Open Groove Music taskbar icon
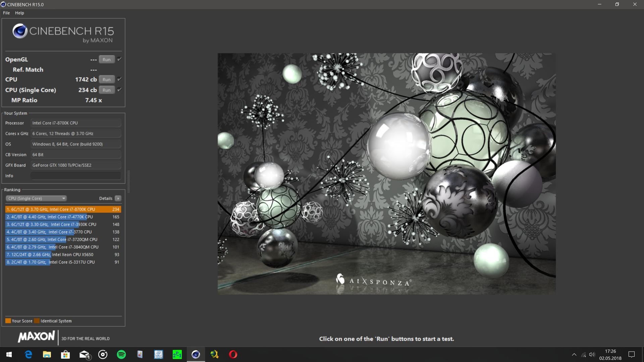 pos(103,354)
